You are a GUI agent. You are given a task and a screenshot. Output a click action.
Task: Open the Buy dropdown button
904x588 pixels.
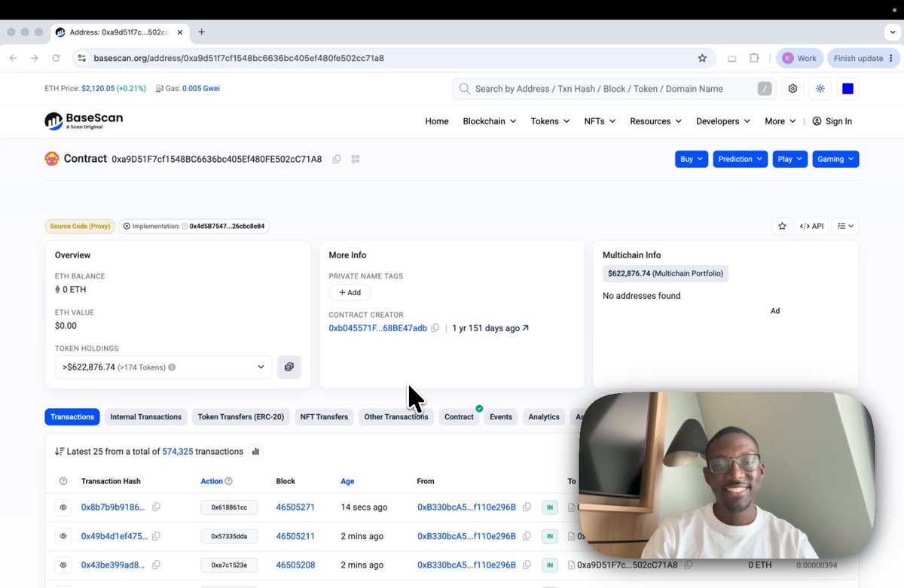(x=692, y=159)
